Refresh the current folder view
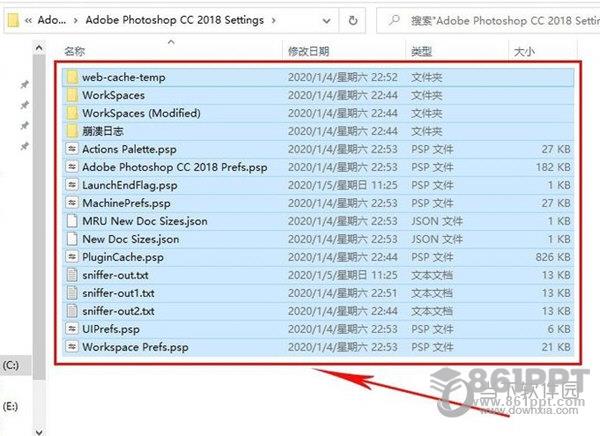Screen dimensions: 600x436 353,20
